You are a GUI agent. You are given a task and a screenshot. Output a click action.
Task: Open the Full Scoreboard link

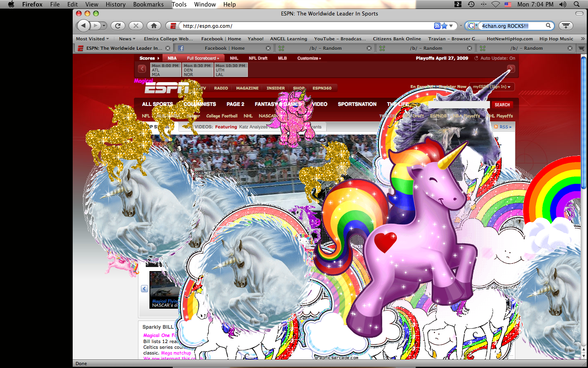(203, 58)
